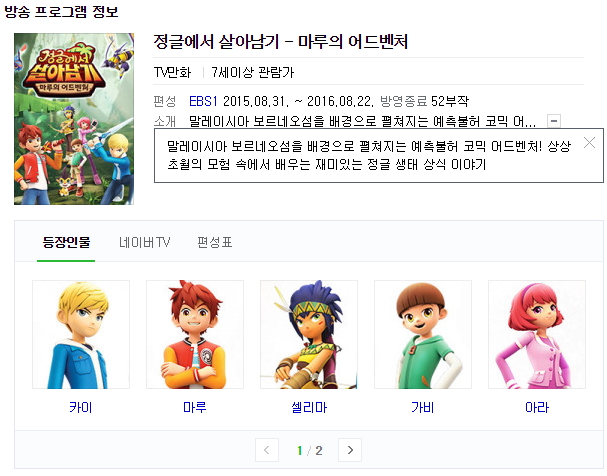Click the 아라 name link
This screenshot has height=476, width=607.
[537, 407]
